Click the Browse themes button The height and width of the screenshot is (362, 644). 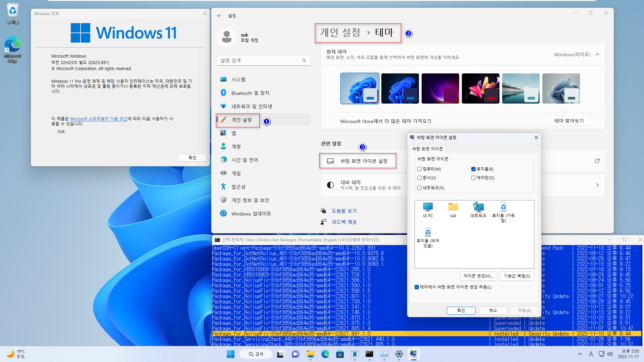(x=569, y=121)
